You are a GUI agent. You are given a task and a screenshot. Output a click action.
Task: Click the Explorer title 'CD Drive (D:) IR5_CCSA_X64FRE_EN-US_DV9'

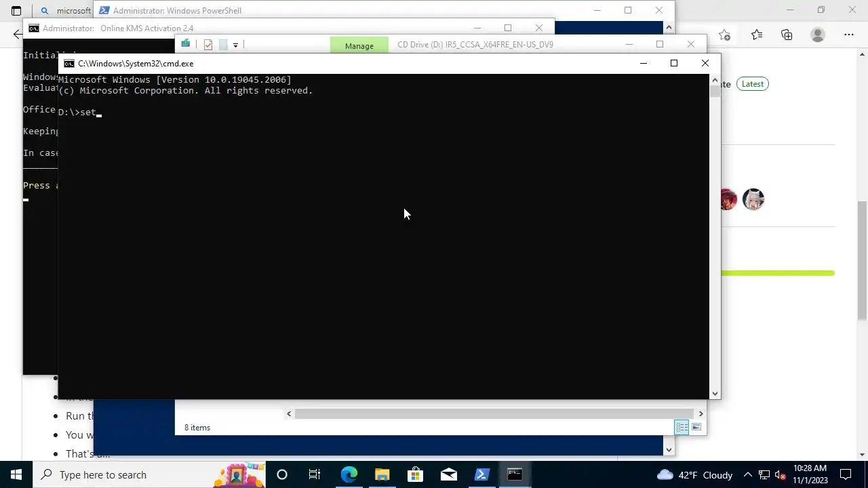point(475,45)
